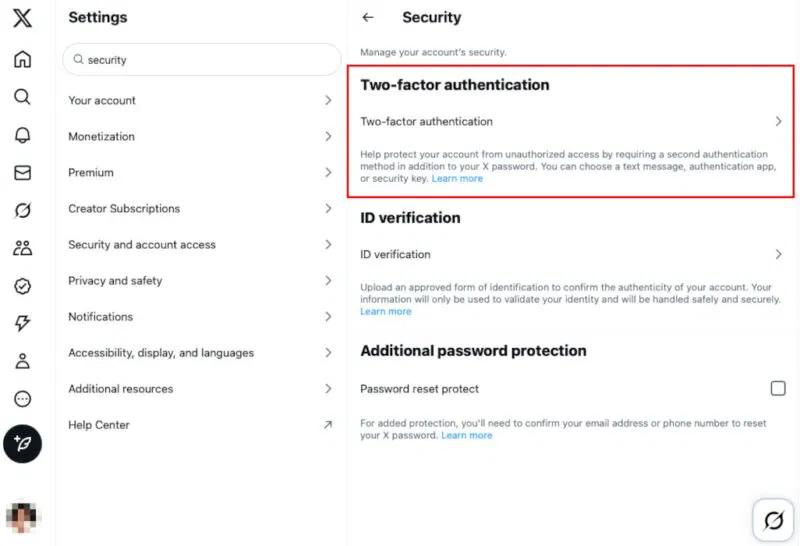Go back with the arrow beside Security
Viewport: 800px width, 546px height.
pos(368,17)
